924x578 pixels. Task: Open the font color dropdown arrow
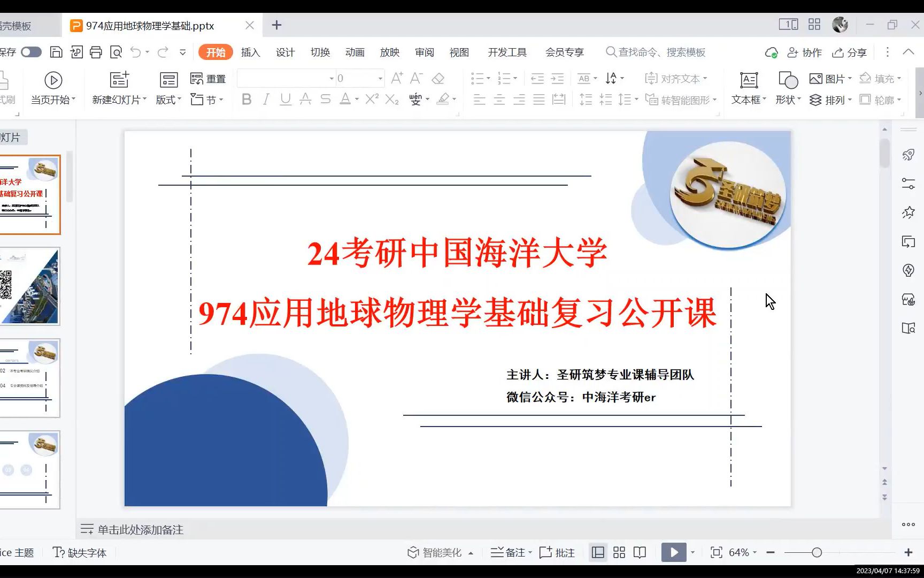pos(357,100)
